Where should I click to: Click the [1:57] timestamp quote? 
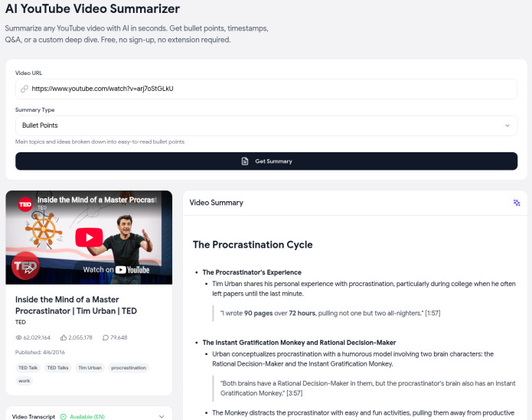pyautogui.click(x=330, y=313)
